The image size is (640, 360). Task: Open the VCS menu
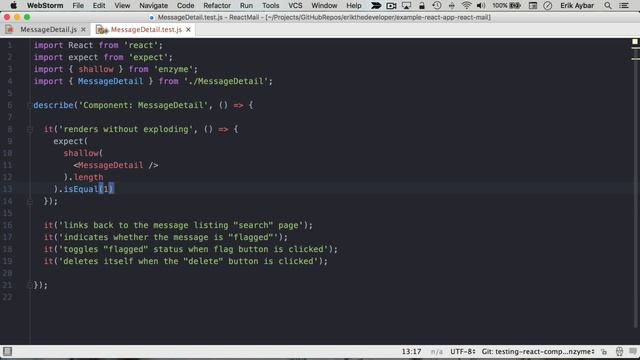click(x=295, y=6)
